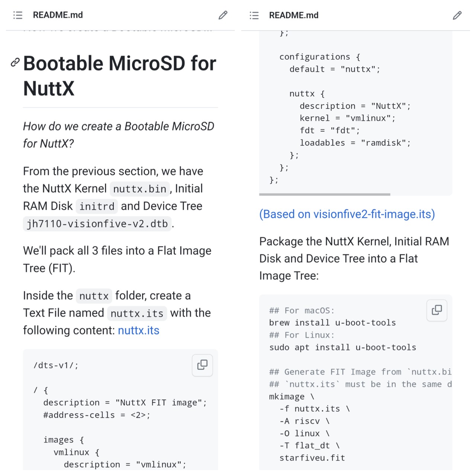
Task: Click the jh7110-visionfive-v2.dtb inline code
Action: click(97, 224)
